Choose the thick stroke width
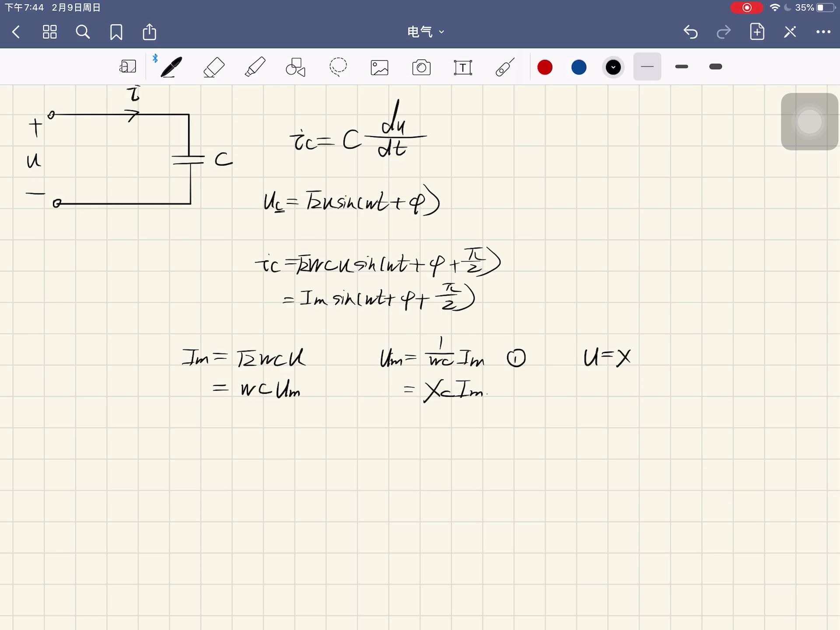The width and height of the screenshot is (840, 630). pyautogui.click(x=716, y=67)
